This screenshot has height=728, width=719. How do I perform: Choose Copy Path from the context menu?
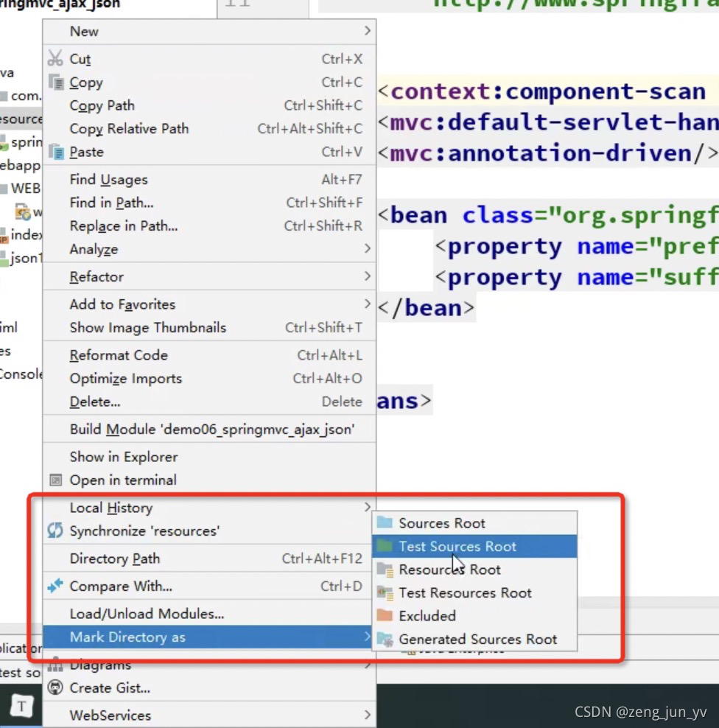click(209, 105)
